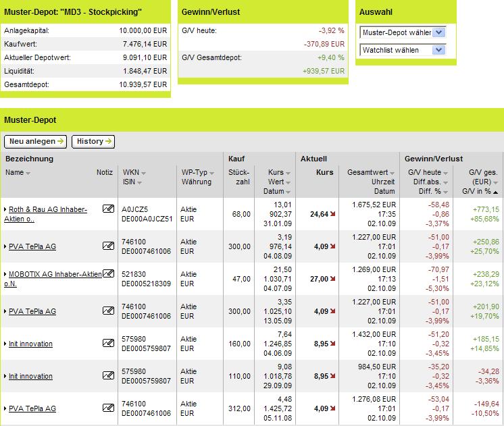504x426 pixels.
Task: Sort by G/V ges. (EUR) arrow
Action: pos(495,183)
